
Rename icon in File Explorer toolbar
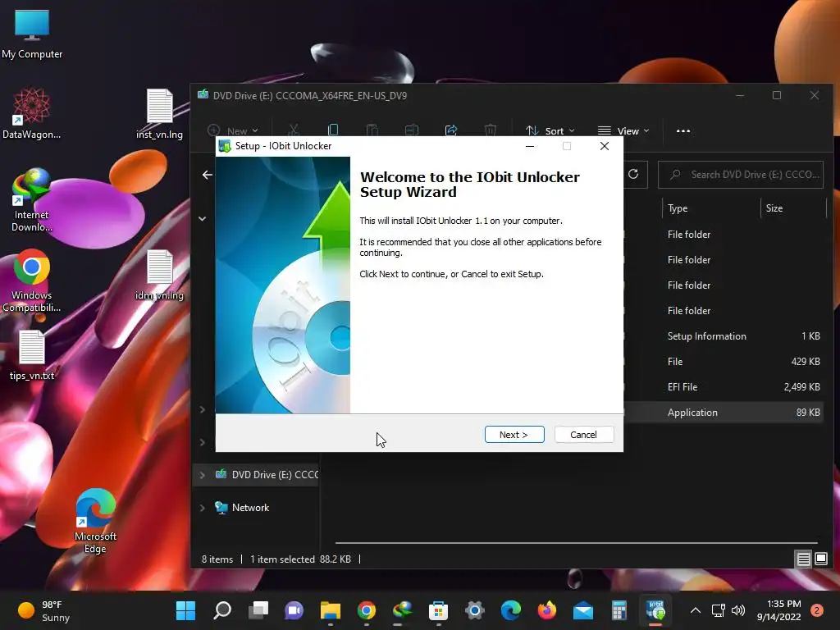[x=412, y=130]
